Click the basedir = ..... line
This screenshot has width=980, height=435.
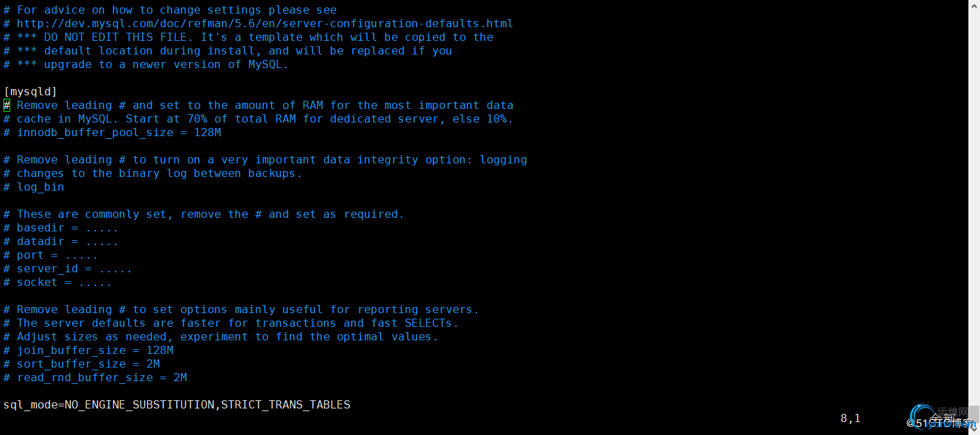click(61, 228)
